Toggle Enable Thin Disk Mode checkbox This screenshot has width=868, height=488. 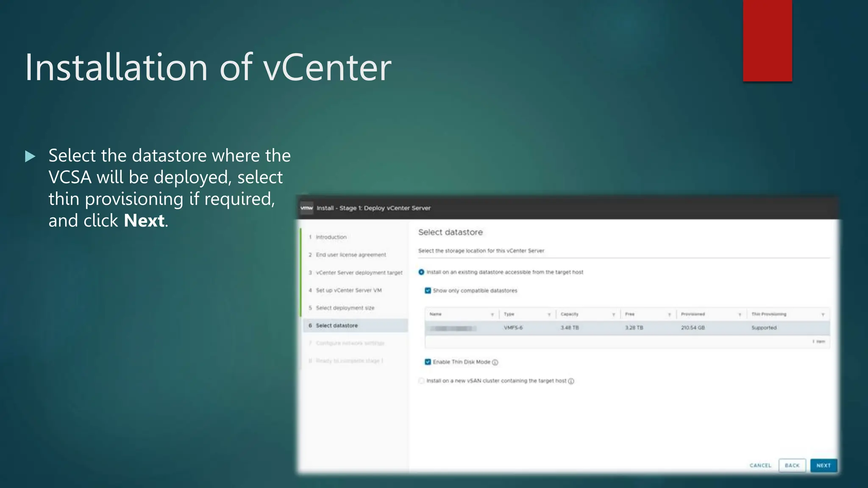[428, 362]
